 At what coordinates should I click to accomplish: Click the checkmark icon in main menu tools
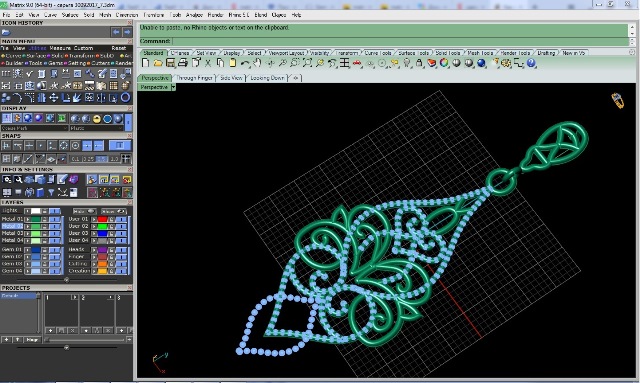(29, 74)
